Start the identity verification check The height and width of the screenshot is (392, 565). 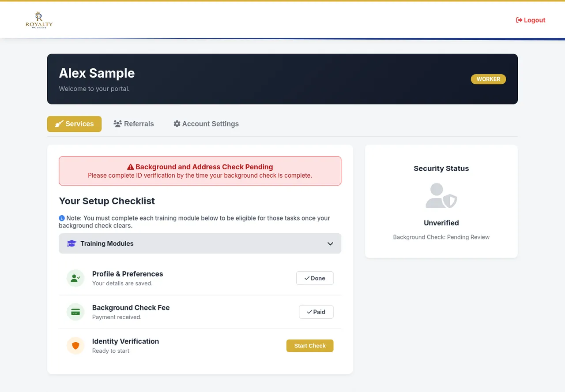310,346
